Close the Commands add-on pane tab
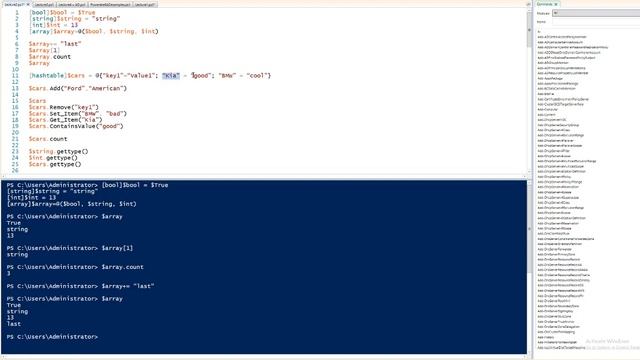640x360 pixels. pos(556,4)
